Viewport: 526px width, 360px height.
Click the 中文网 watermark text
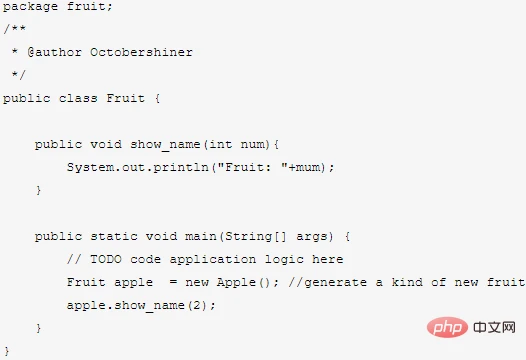coord(494,327)
